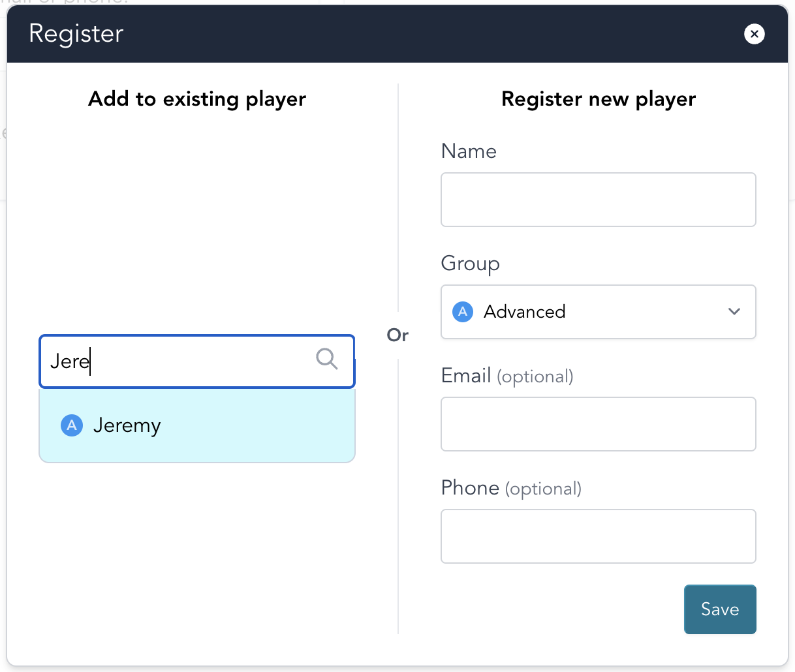Click the Phone (optional) label
The width and height of the screenshot is (795, 672).
pos(511,488)
